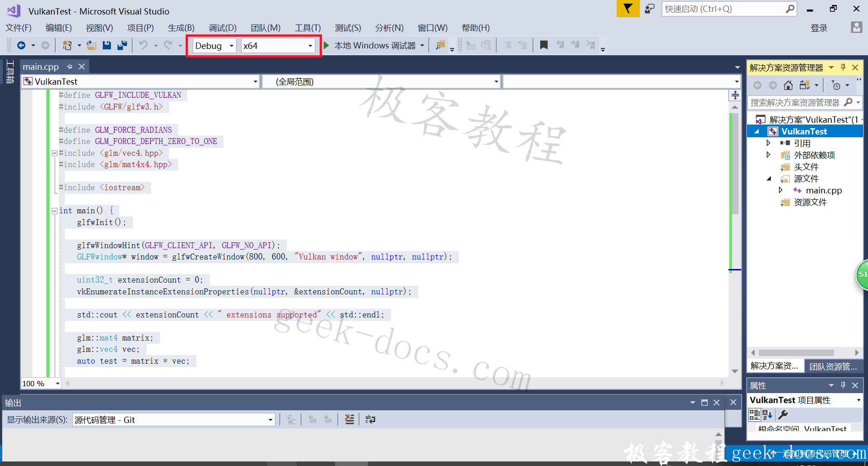Save the current file with the Save icon
868x466 pixels.
[107, 45]
